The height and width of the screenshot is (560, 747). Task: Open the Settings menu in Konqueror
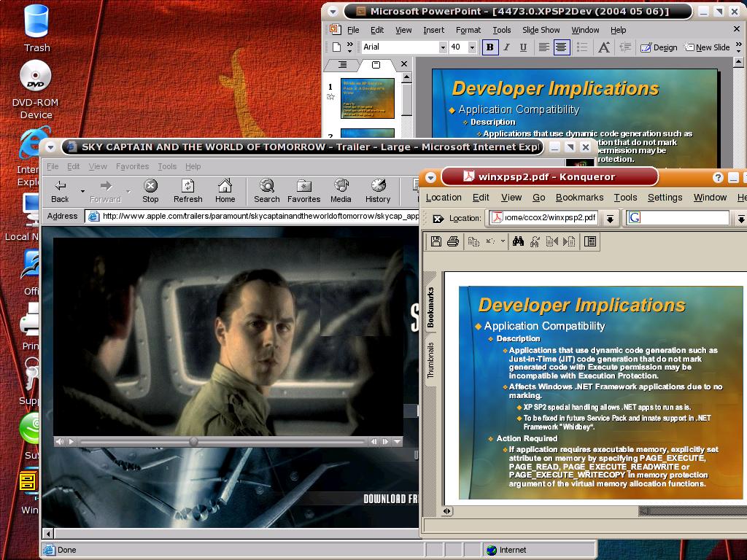tap(665, 197)
